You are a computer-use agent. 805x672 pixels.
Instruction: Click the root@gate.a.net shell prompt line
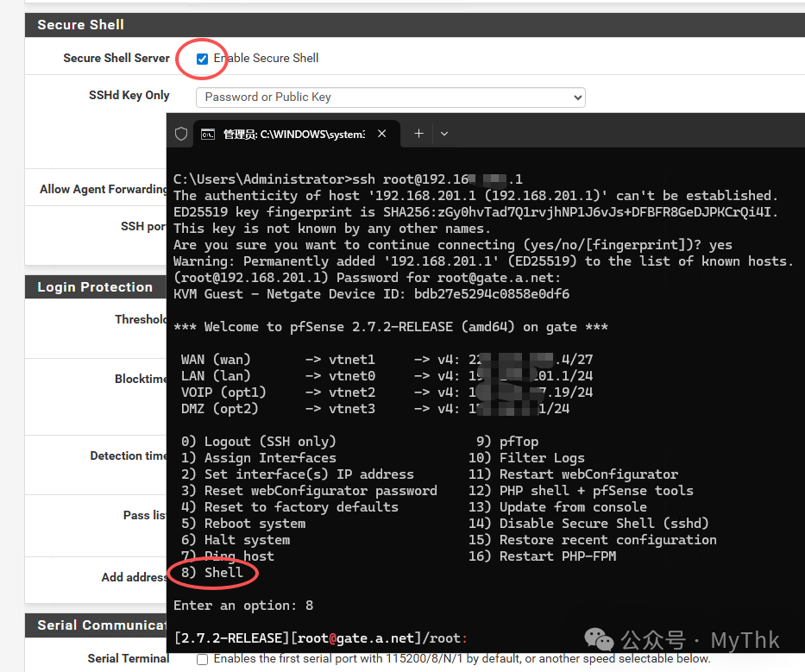point(321,638)
